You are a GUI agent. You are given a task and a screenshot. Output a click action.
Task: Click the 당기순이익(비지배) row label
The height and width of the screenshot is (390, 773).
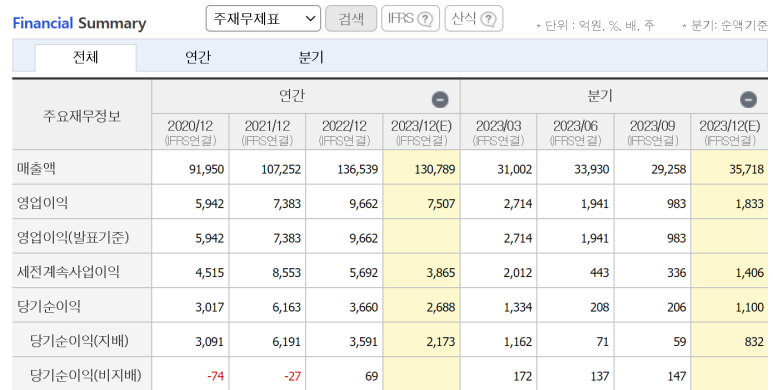pyautogui.click(x=86, y=375)
